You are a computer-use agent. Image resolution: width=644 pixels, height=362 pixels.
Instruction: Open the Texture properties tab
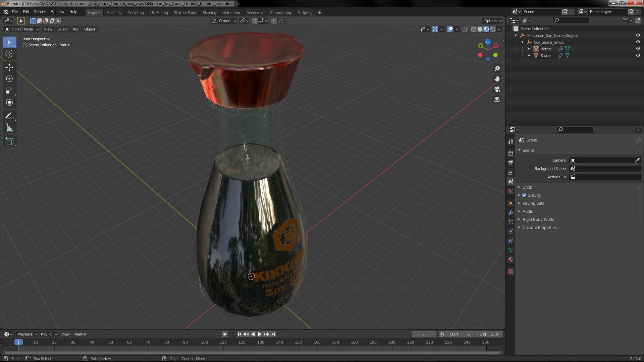(511, 271)
